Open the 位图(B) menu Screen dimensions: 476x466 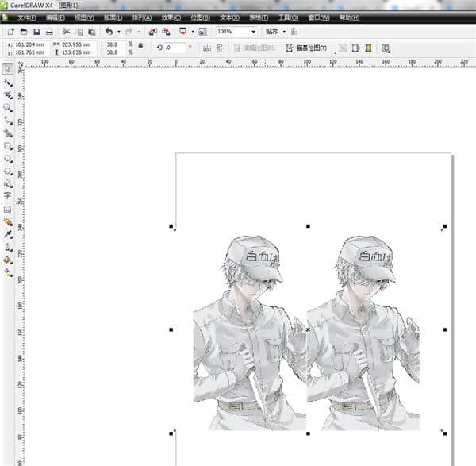201,17
